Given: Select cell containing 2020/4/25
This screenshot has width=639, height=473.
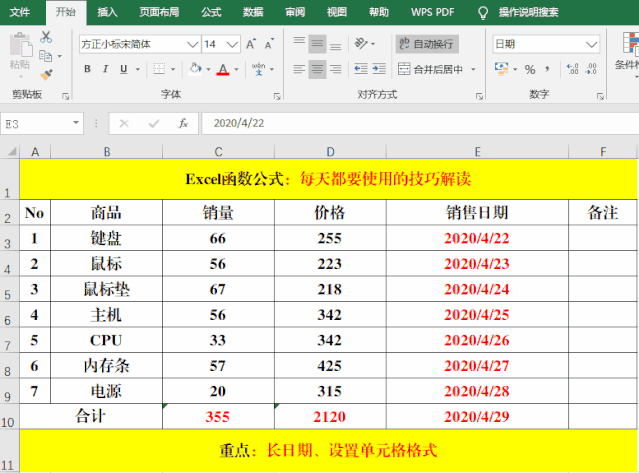Looking at the screenshot, I should 476,315.
